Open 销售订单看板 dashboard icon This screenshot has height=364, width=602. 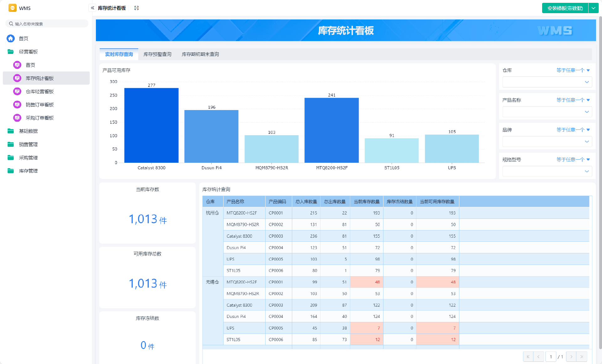click(17, 105)
